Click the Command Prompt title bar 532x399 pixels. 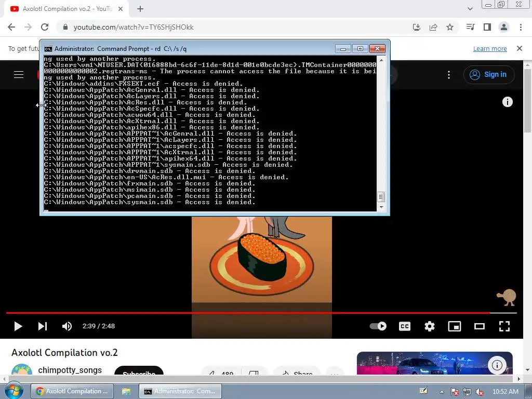click(x=190, y=49)
